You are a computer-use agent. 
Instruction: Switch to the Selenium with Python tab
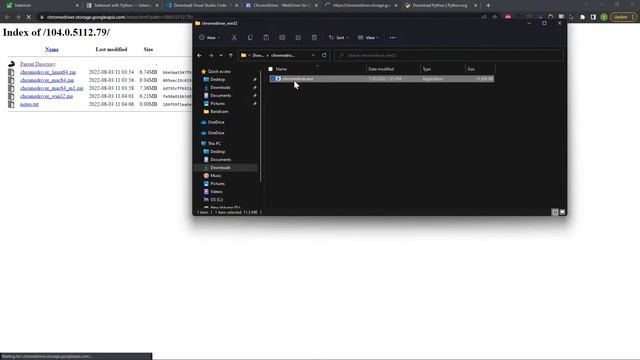tap(122, 5)
